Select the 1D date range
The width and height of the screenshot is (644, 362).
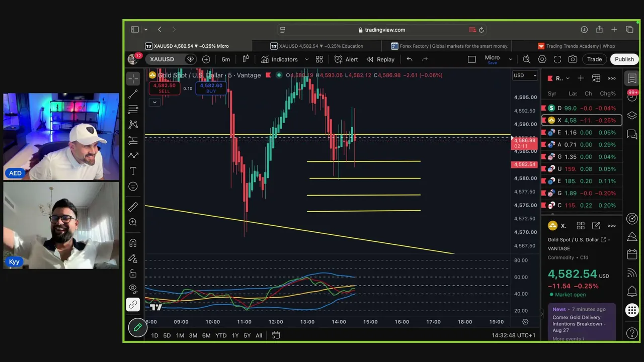pyautogui.click(x=154, y=335)
